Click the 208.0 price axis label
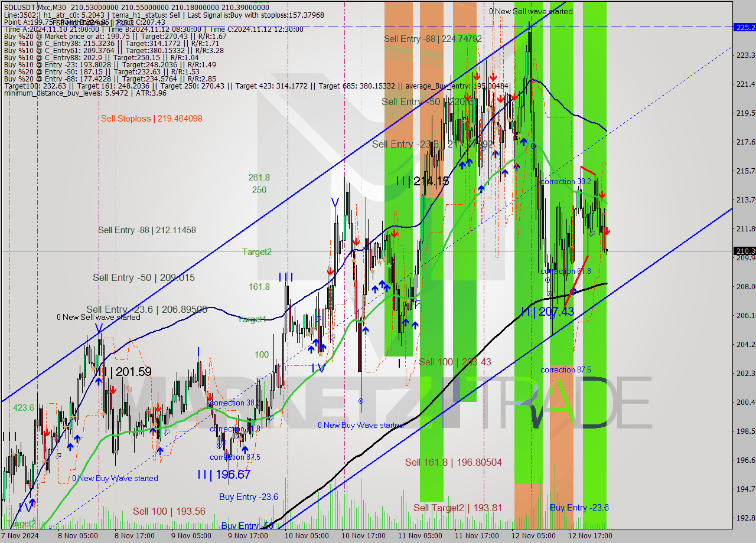 point(746,286)
